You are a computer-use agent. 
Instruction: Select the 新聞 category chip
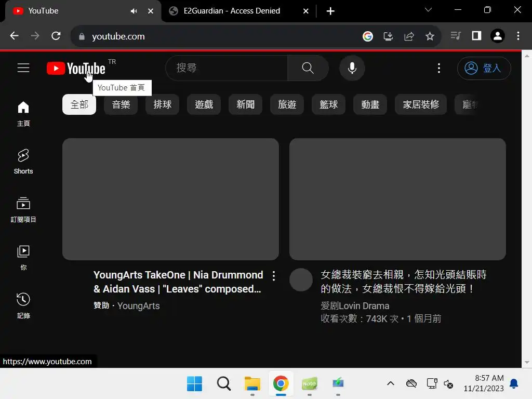(x=245, y=104)
